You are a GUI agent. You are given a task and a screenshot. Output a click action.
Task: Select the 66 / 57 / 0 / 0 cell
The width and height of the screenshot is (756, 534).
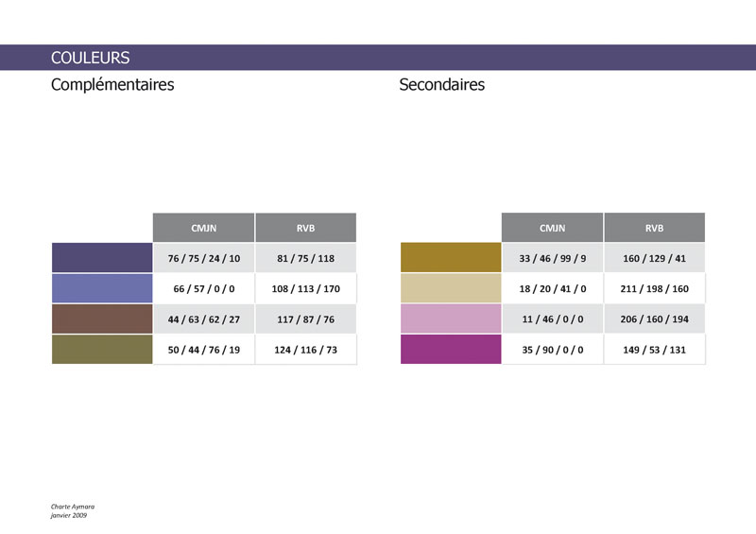pyautogui.click(x=203, y=288)
